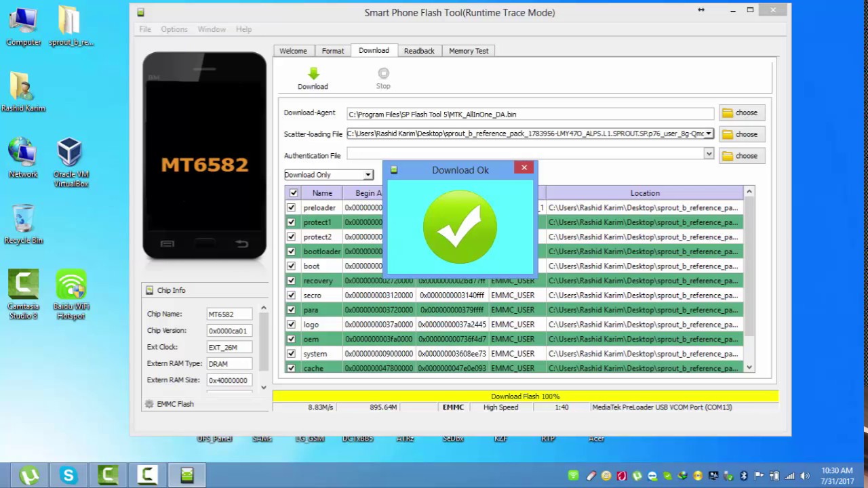Toggle the select-all checkbox in table header
Viewport: 868px width, 488px height.
[294, 193]
